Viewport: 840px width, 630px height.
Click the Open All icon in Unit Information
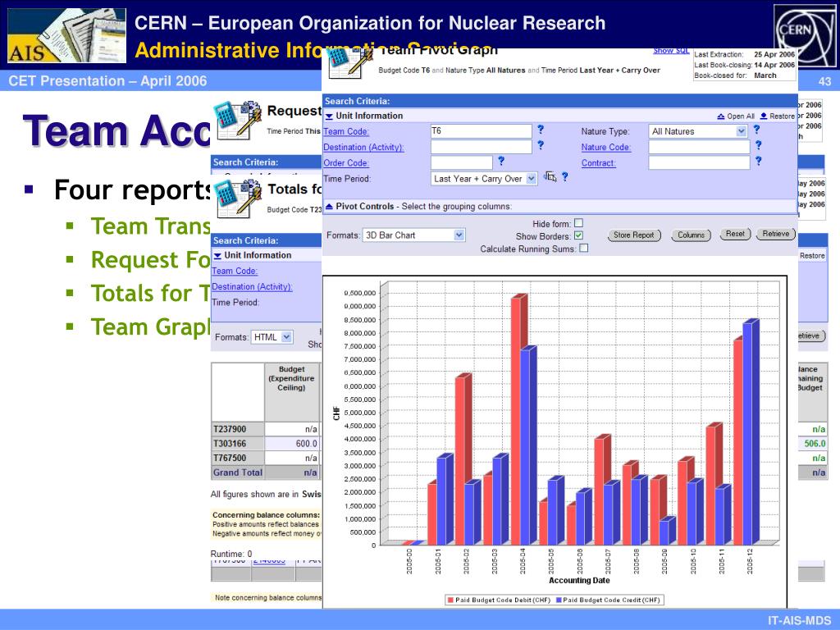[x=721, y=116]
